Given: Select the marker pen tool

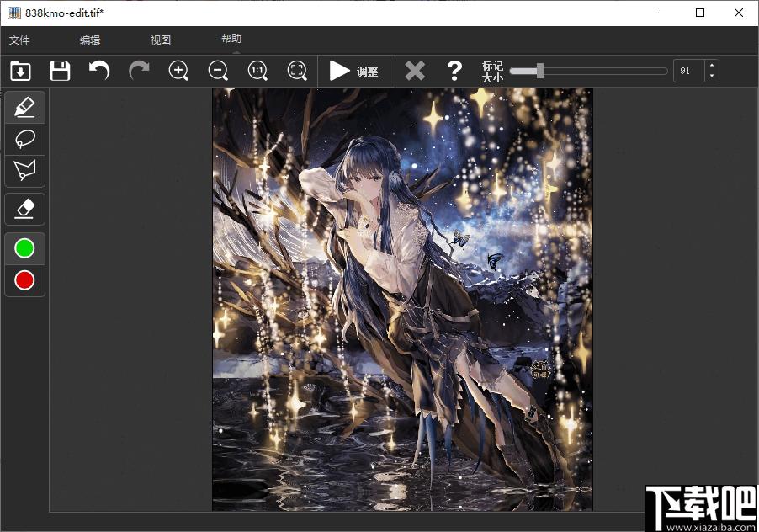Looking at the screenshot, I should pos(24,107).
